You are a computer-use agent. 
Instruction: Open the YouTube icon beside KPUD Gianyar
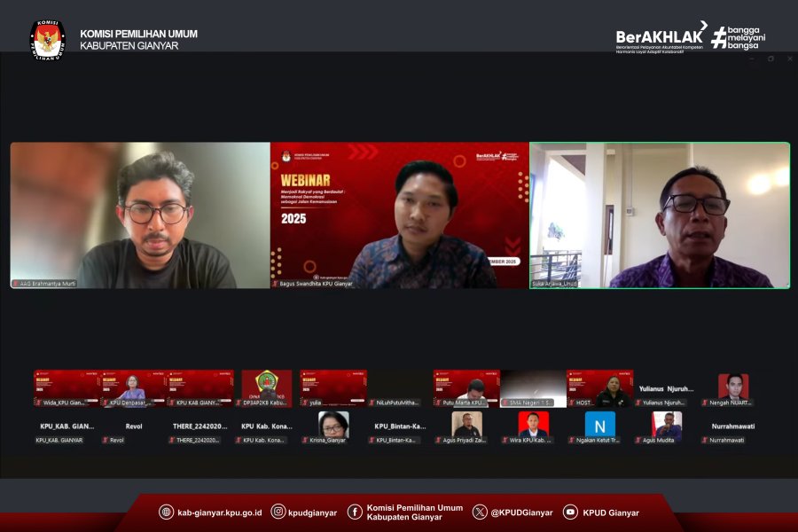click(570, 512)
